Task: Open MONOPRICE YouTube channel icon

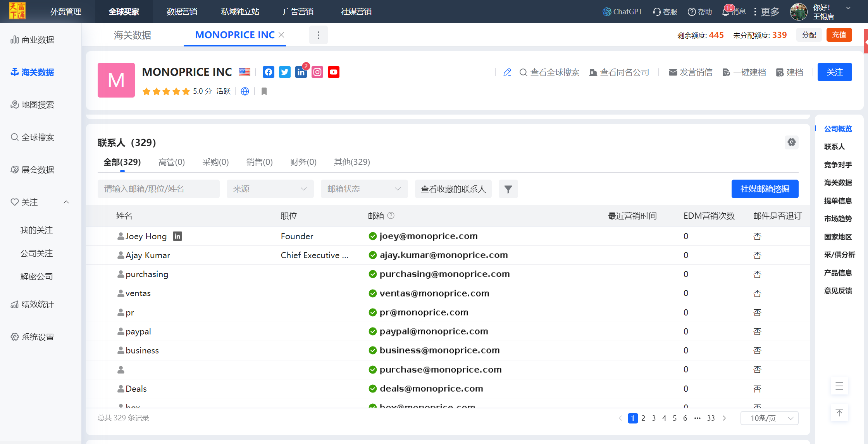Action: (334, 72)
